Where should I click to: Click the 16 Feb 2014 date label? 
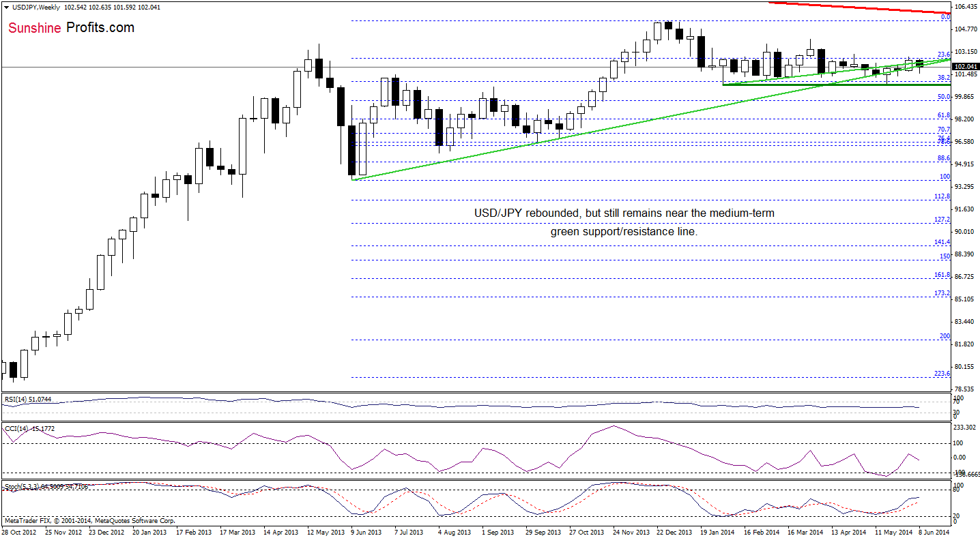coord(762,531)
